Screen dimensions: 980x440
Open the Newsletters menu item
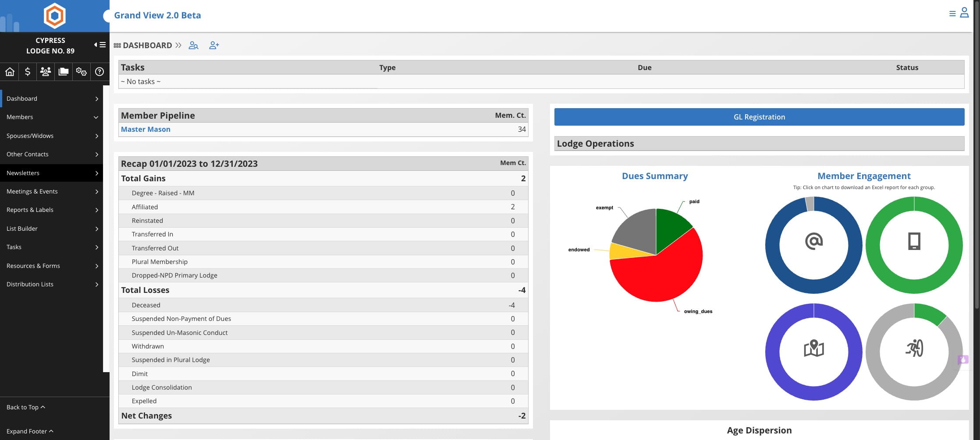tap(52, 173)
